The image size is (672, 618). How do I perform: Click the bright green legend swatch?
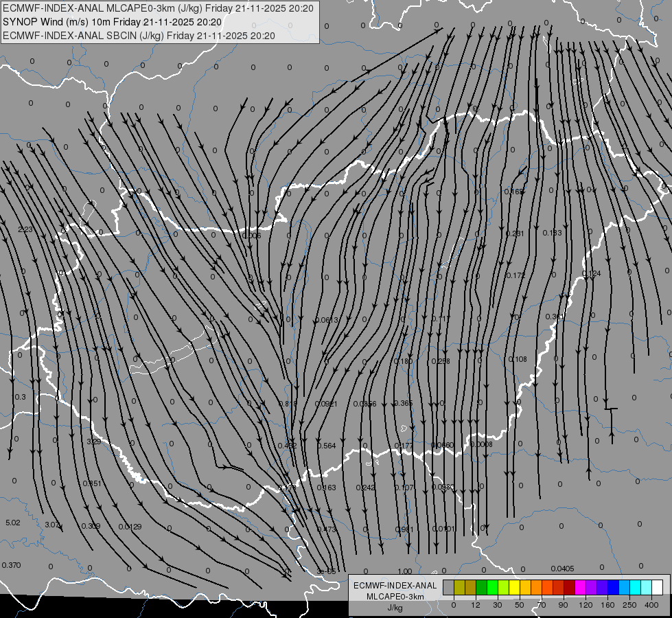pyautogui.click(x=492, y=587)
